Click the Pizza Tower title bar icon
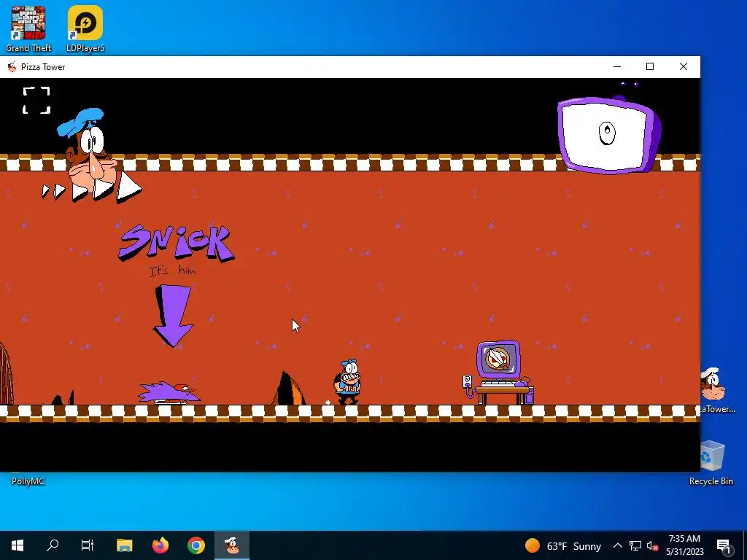 click(x=12, y=67)
